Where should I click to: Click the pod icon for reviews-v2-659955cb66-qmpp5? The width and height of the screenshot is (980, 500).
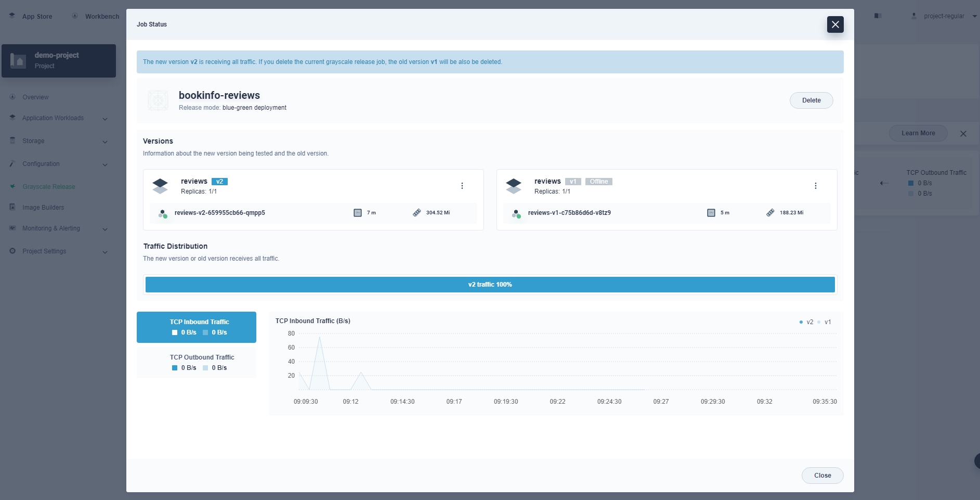point(163,213)
